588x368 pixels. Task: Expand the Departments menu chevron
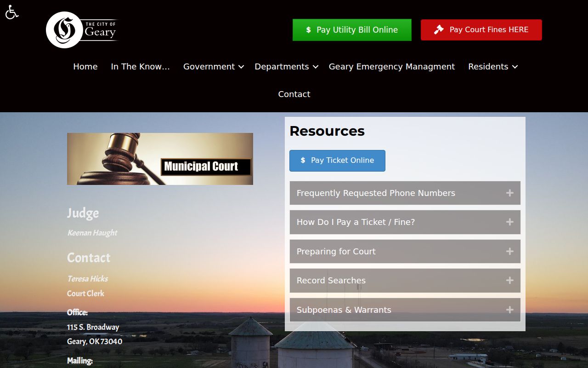316,67
